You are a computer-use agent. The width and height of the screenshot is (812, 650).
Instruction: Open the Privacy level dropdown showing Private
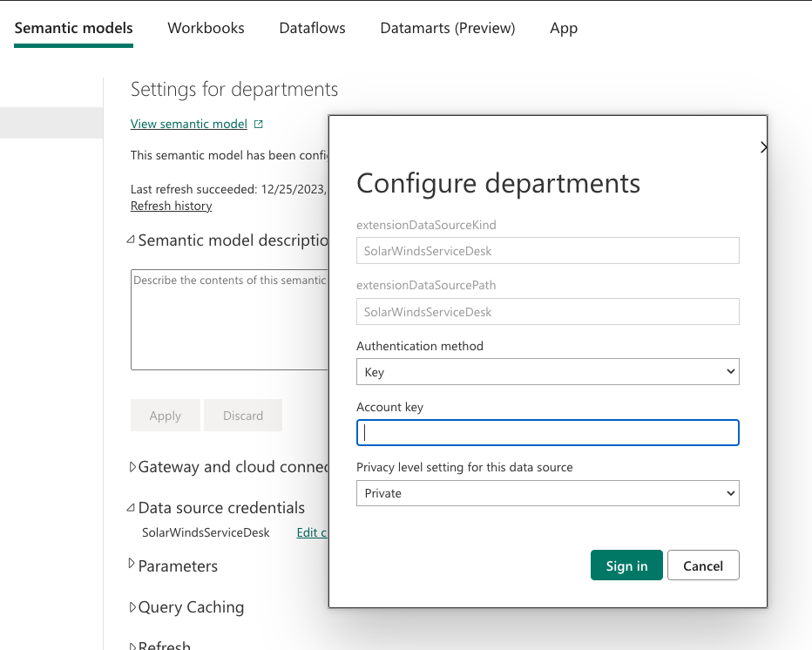point(547,492)
